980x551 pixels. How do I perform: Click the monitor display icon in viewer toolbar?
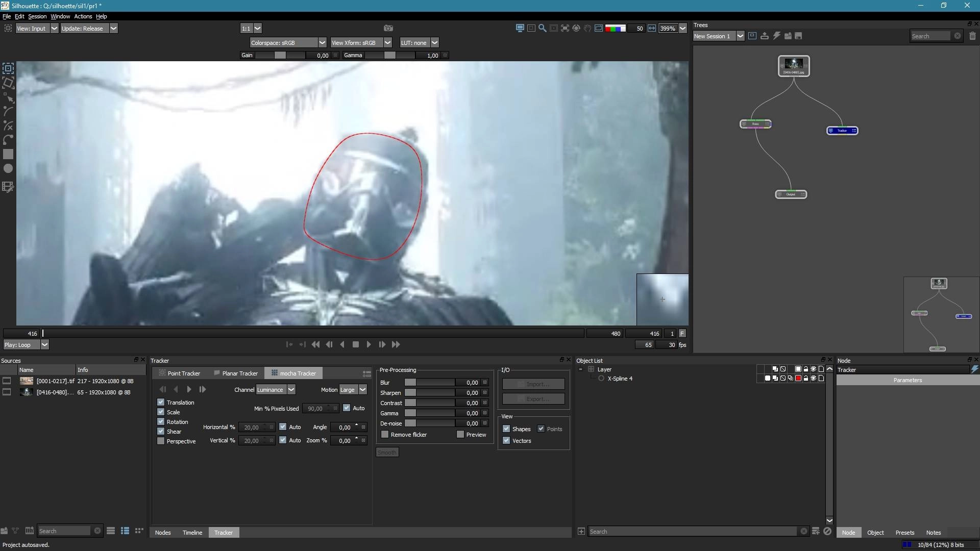point(520,29)
